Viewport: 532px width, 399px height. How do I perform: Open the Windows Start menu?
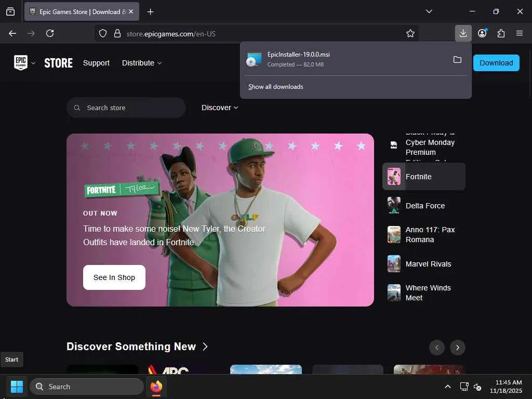coord(17,387)
